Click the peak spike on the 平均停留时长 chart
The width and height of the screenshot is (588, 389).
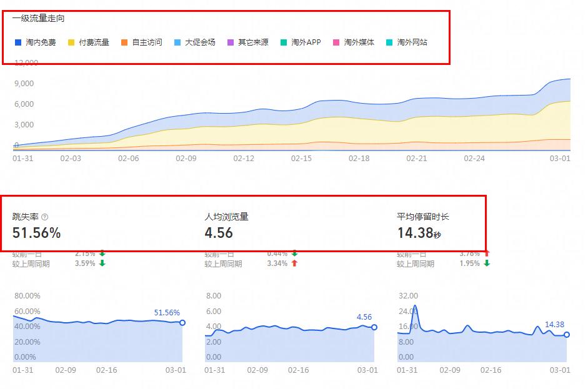[x=414, y=306]
